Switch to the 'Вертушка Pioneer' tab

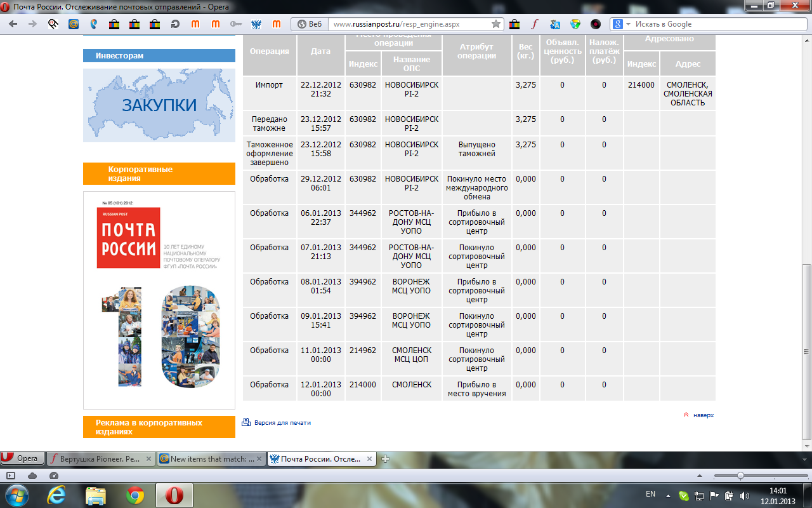pyautogui.click(x=101, y=458)
